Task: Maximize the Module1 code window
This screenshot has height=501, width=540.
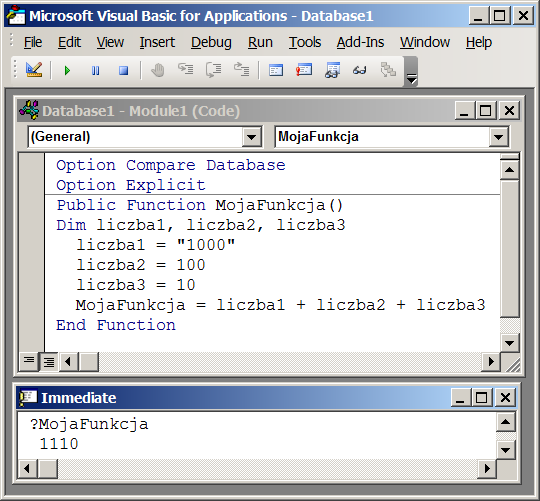Action: click(x=486, y=111)
